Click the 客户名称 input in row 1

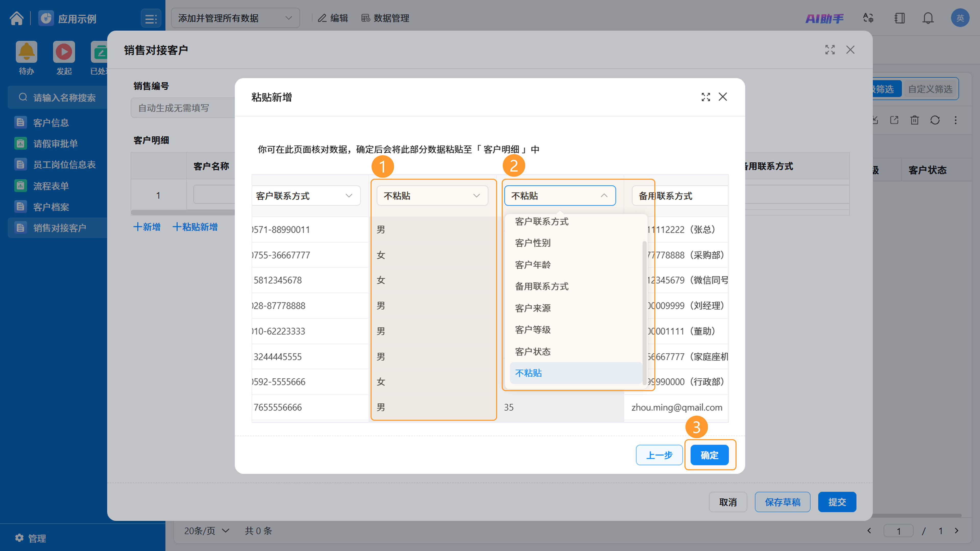(x=214, y=195)
